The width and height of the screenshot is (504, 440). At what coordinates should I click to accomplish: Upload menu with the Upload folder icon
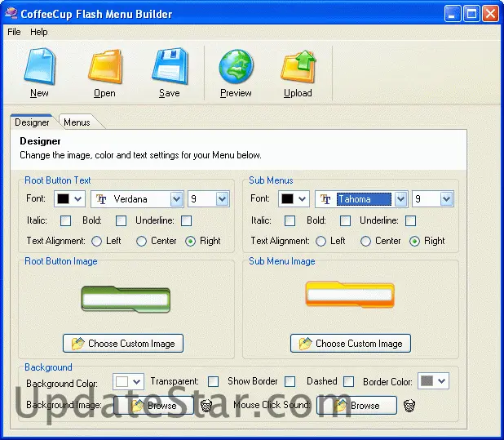[298, 66]
